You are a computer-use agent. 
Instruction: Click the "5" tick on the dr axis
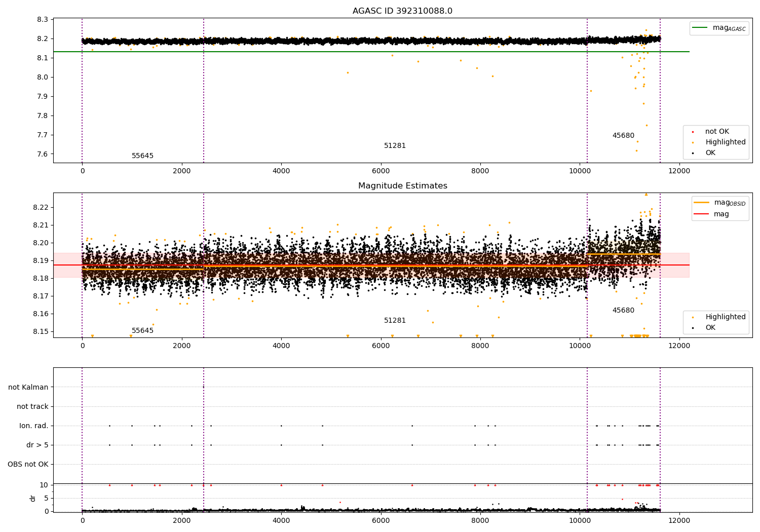pos(46,499)
